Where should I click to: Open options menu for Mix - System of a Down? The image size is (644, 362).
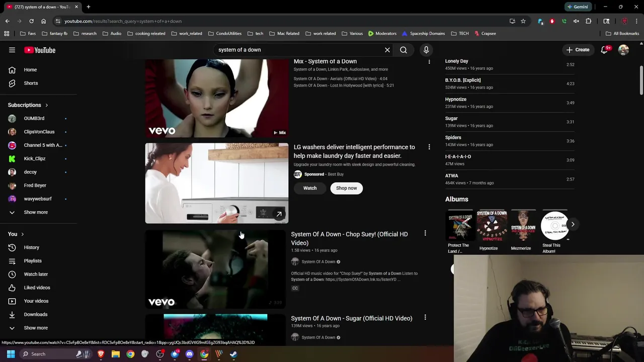click(x=429, y=61)
